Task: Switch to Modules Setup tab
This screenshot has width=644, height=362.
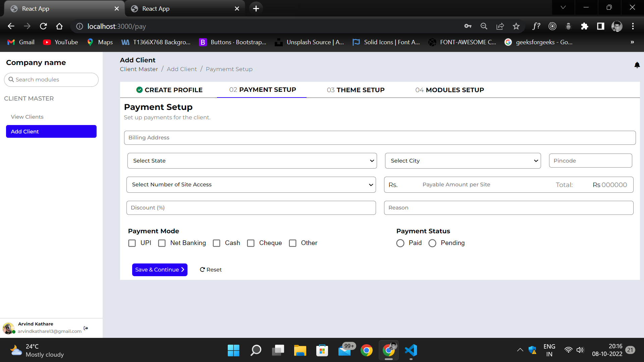Action: 449,90
